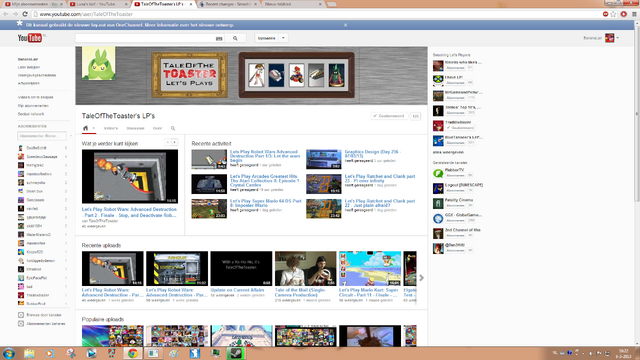Click the FlabberTV green channel icon
Image resolution: width=640 pixels, height=360 pixels.
pos(438,173)
